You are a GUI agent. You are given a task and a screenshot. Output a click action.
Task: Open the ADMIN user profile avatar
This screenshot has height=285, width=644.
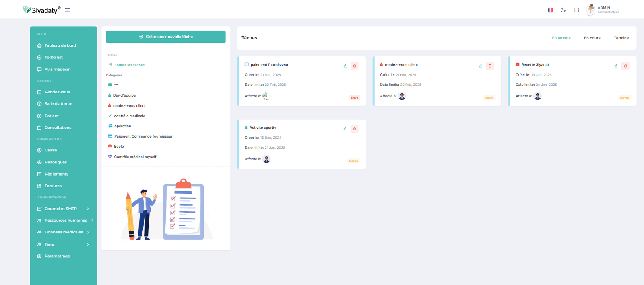[x=590, y=10]
